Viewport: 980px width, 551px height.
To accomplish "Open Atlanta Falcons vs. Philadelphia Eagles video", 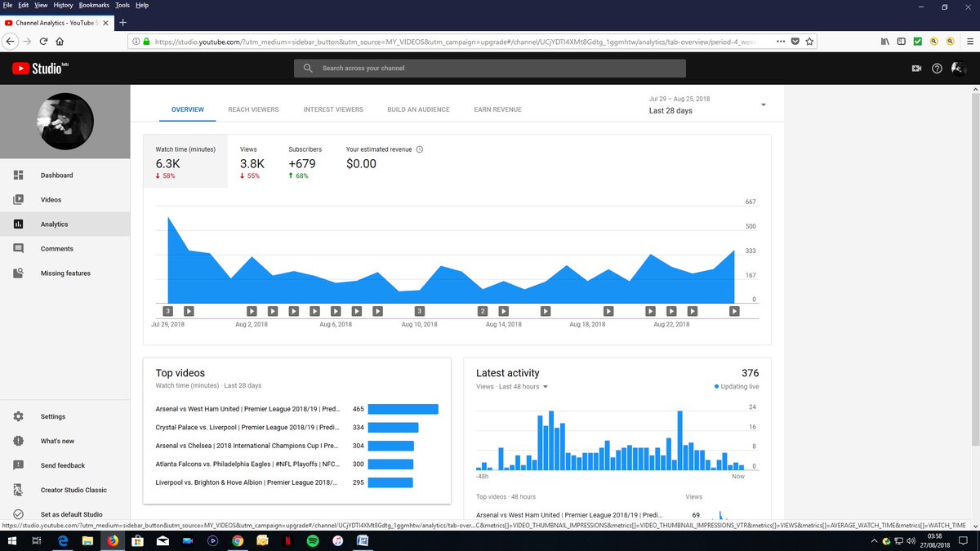I will pyautogui.click(x=247, y=464).
